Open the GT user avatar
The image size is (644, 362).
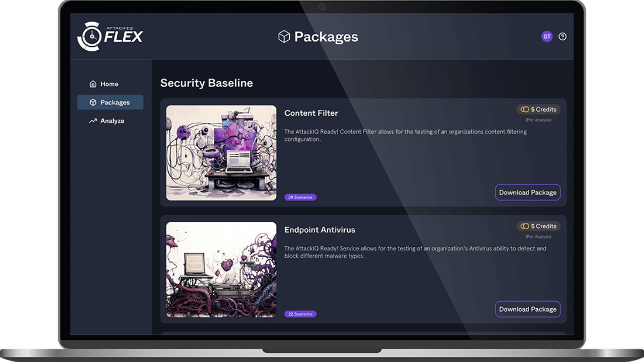point(547,37)
